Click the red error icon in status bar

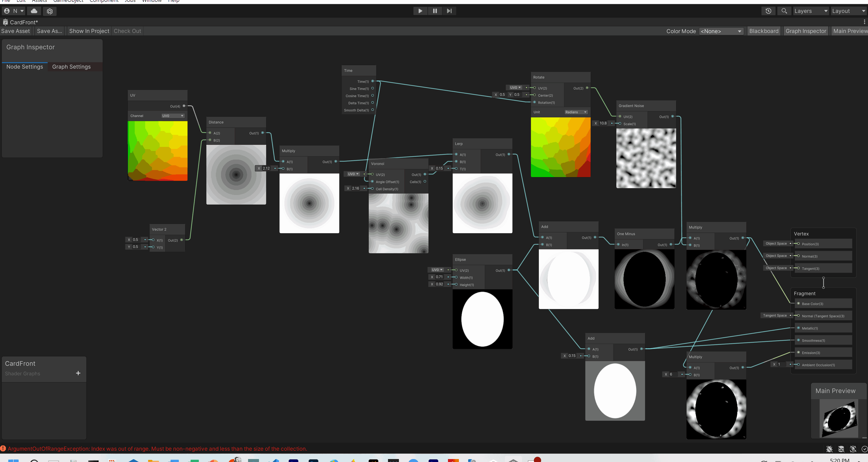click(x=3, y=449)
